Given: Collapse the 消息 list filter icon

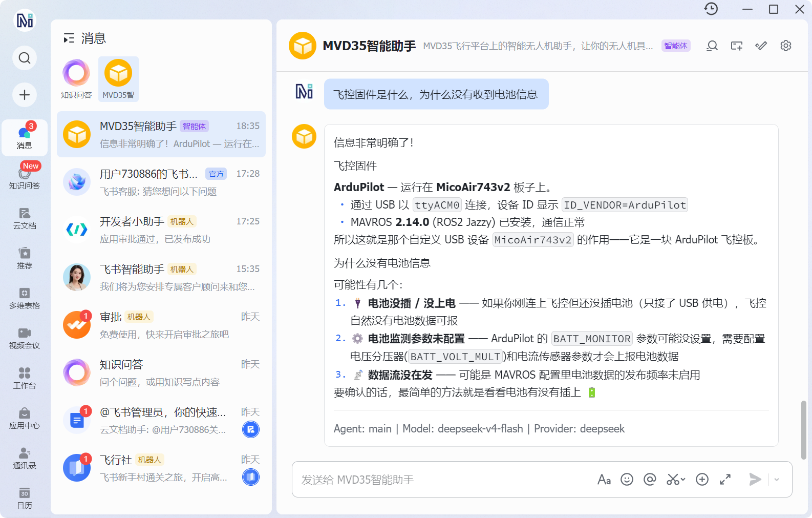Looking at the screenshot, I should click(x=69, y=38).
